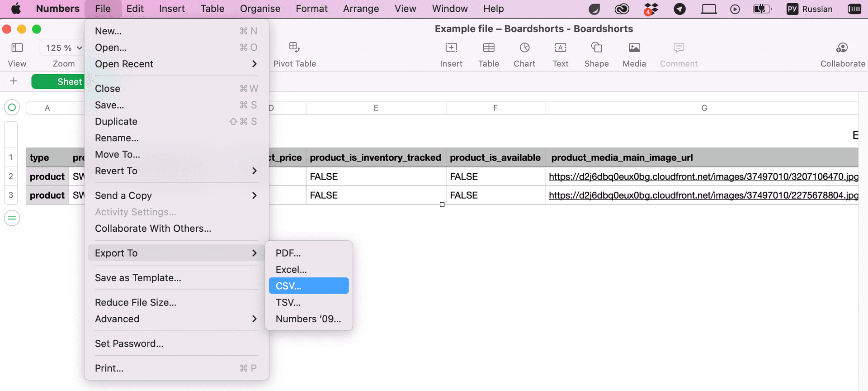Viewport: 868px width, 391px height.
Task: Insert a Chart via toolbar icon
Action: coord(524,48)
